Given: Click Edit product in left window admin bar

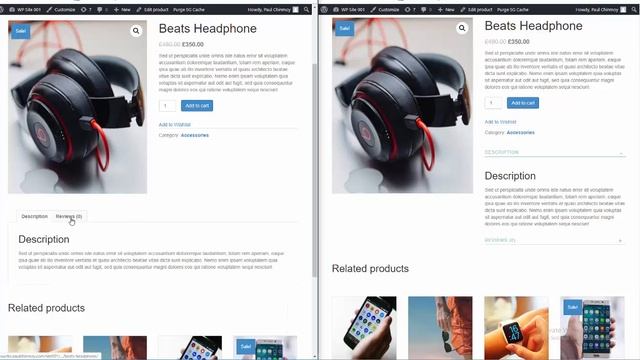Looking at the screenshot, I should (x=152, y=9).
